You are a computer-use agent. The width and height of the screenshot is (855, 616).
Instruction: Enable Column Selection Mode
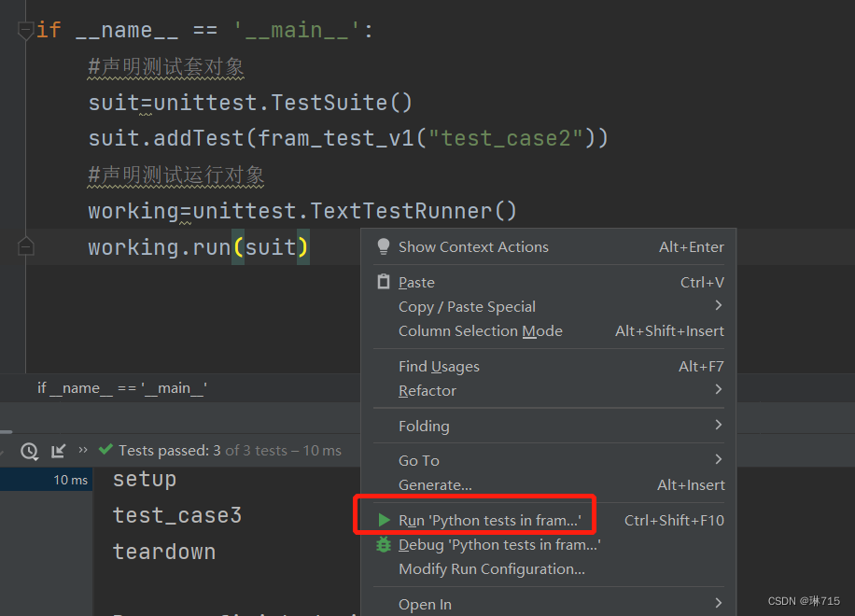tap(482, 330)
